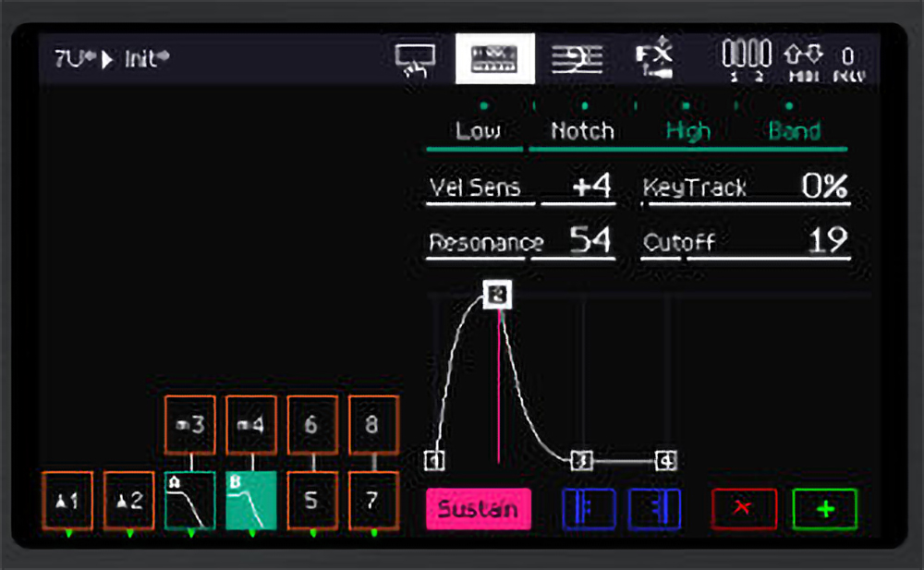Select the Notch filter type

click(x=582, y=131)
